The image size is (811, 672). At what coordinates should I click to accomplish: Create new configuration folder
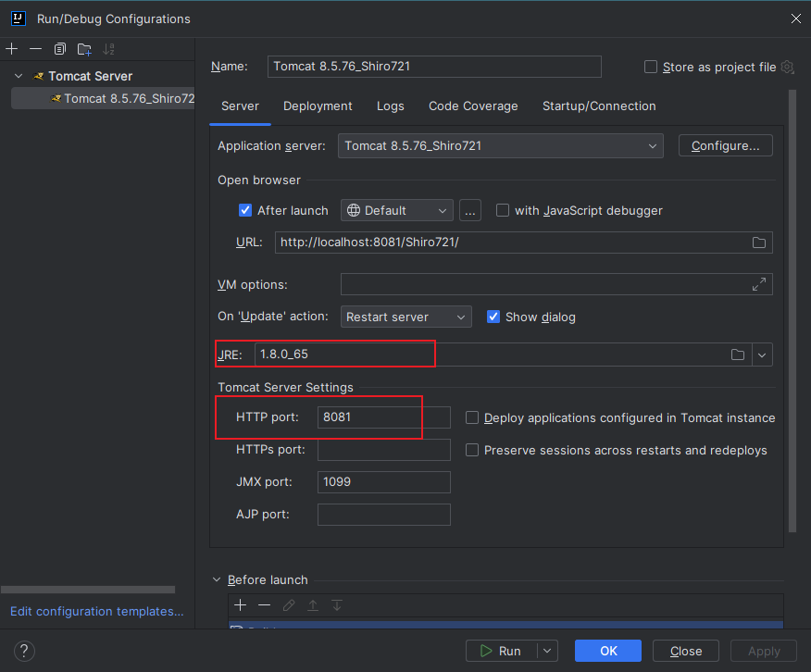(x=84, y=49)
